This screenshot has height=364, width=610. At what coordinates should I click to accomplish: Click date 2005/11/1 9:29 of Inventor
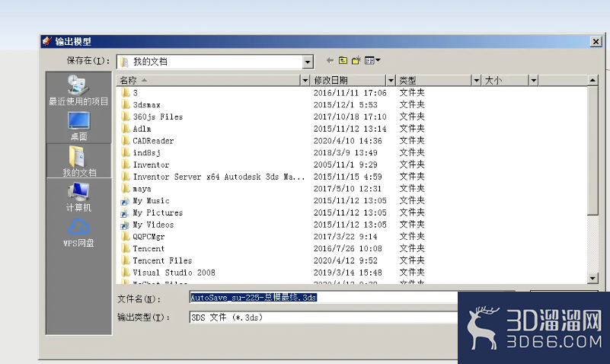point(346,165)
